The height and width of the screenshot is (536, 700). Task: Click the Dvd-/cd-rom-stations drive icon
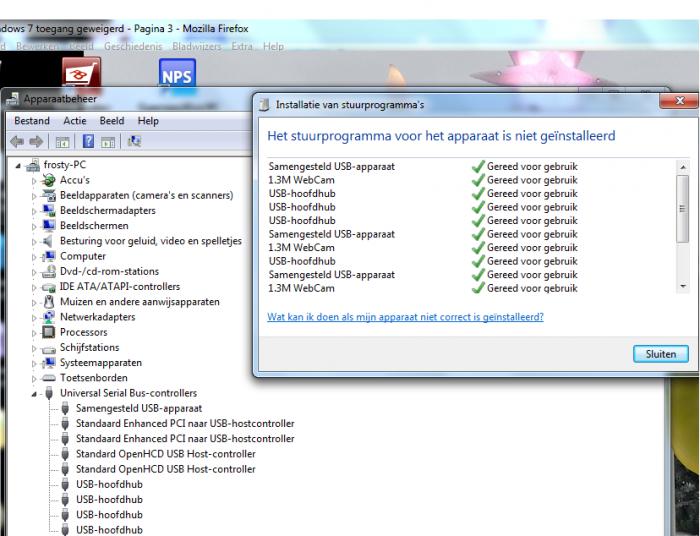[x=48, y=271]
